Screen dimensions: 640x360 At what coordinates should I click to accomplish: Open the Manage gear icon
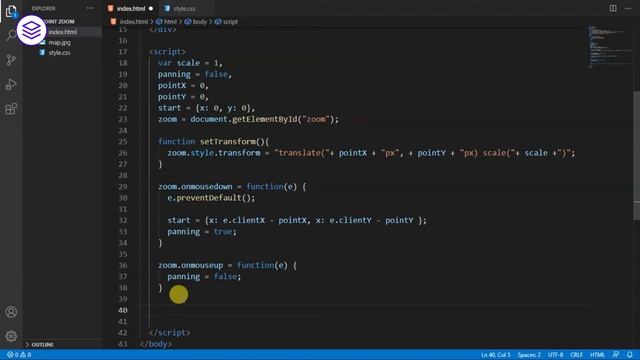11,336
